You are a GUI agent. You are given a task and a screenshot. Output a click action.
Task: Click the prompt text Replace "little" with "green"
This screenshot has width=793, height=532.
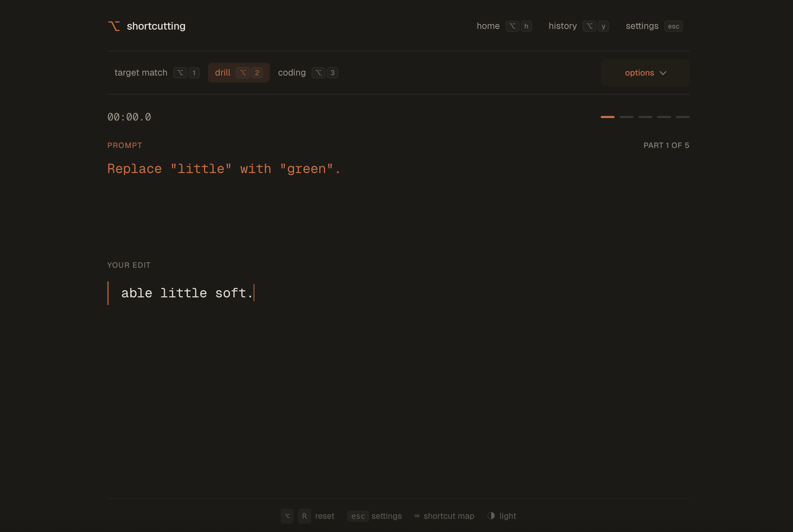224,169
